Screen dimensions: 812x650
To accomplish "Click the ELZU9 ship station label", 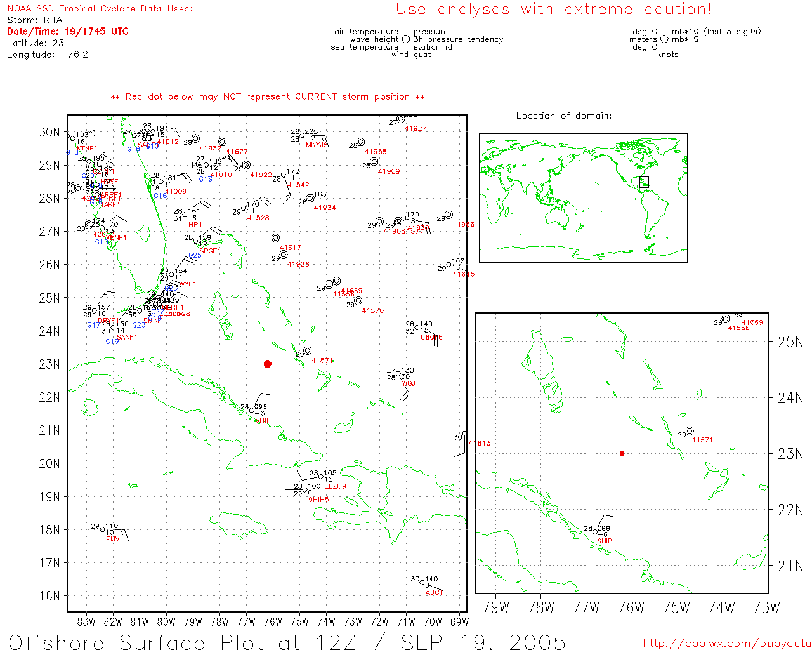I will point(335,486).
